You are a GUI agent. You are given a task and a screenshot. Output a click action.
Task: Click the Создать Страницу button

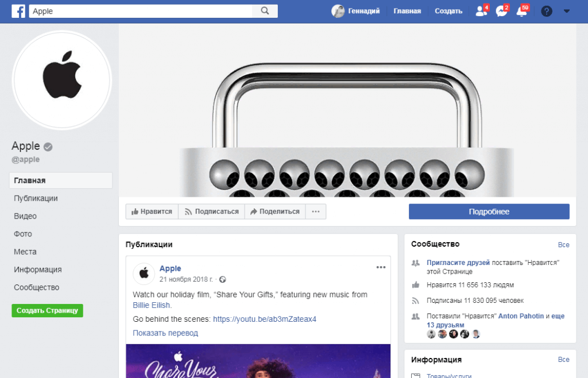[47, 310]
